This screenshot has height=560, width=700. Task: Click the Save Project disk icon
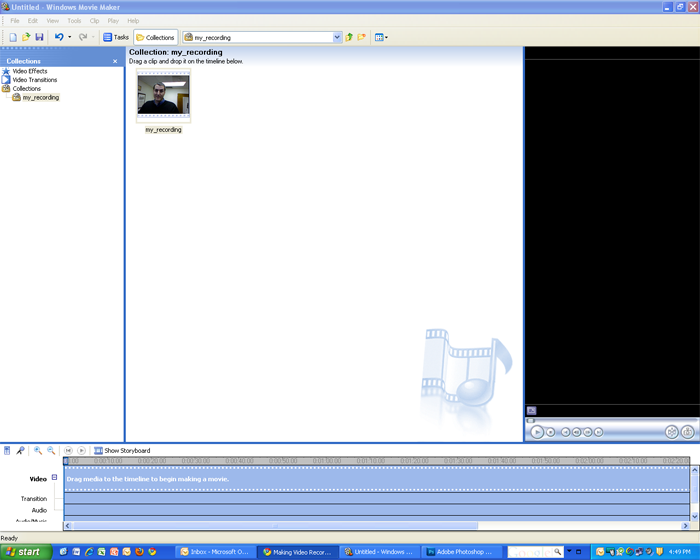(39, 37)
